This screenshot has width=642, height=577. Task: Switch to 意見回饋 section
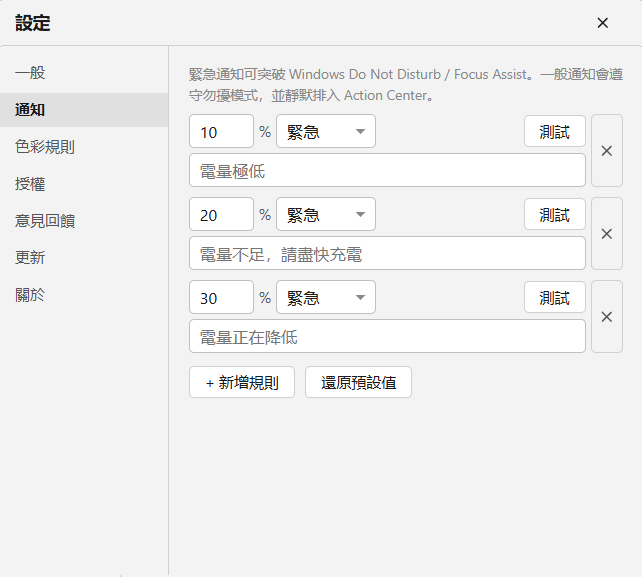[x=84, y=221]
